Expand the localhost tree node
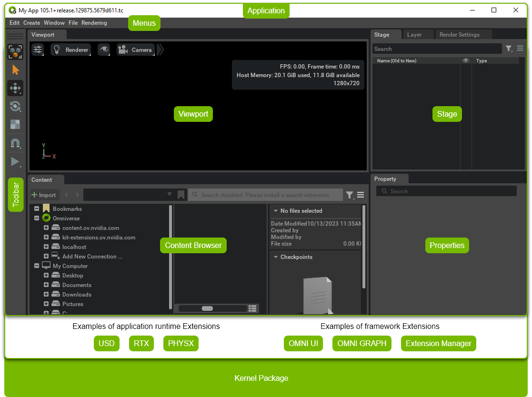This screenshot has height=397, width=532. pos(46,247)
